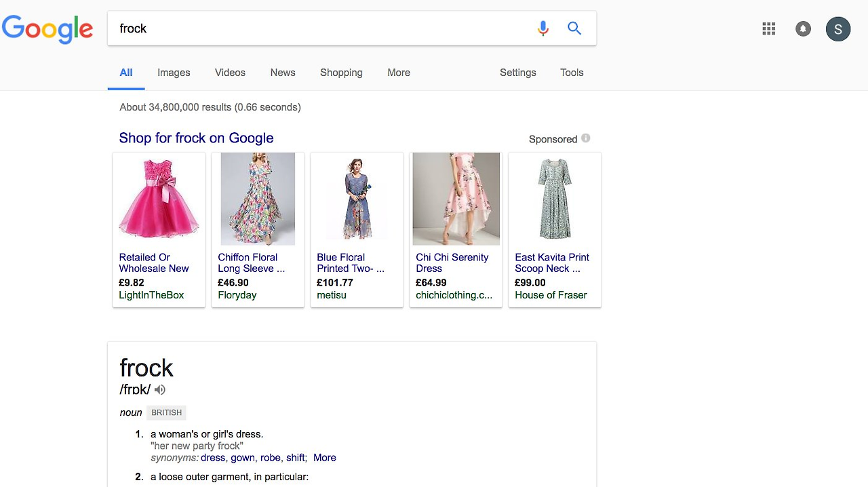Click the example her new party frock
This screenshot has width=868, height=487.
(197, 446)
